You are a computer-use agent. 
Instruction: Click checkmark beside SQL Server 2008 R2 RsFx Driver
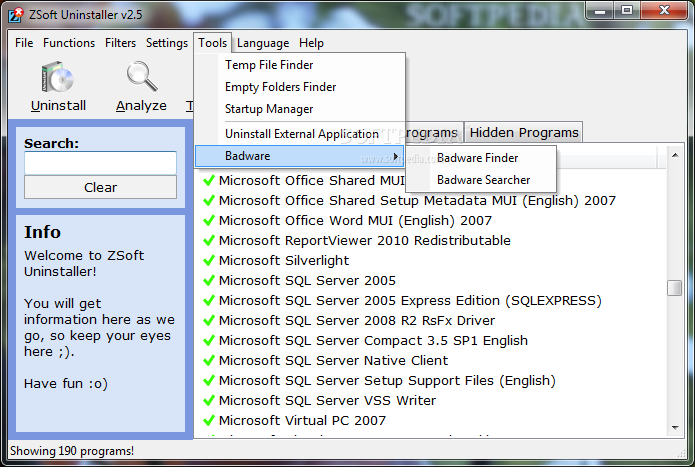click(209, 320)
